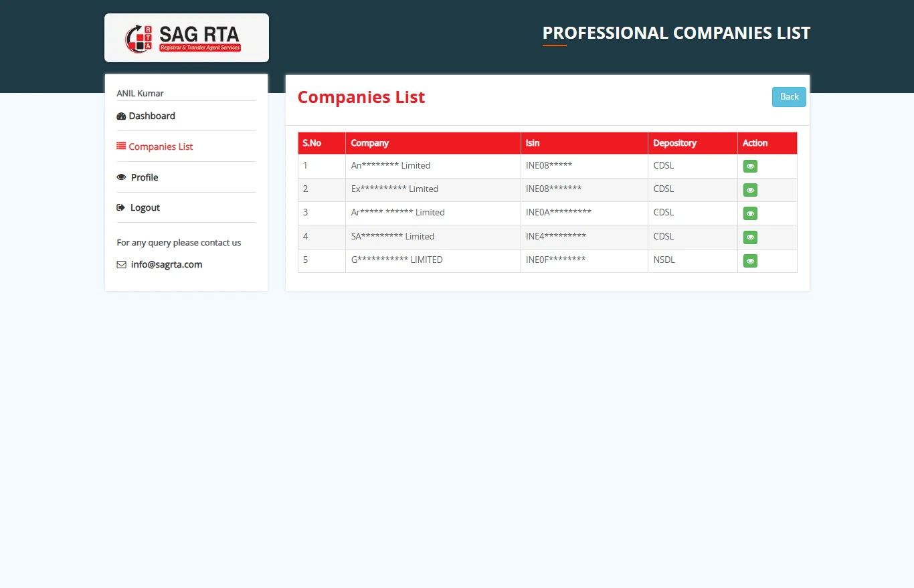Click the envelope icon beside info@sagrta.com
The image size is (914, 588).
point(121,265)
